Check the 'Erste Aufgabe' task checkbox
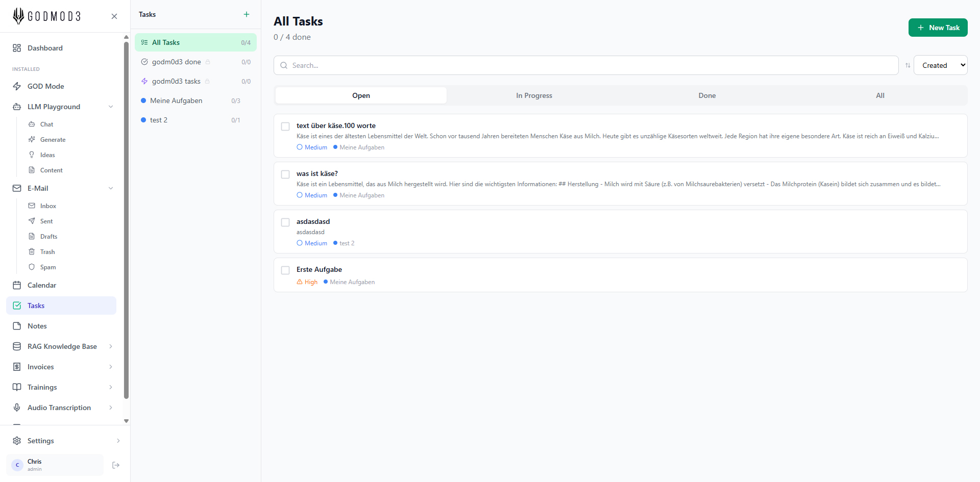The width and height of the screenshot is (980, 482). point(285,270)
